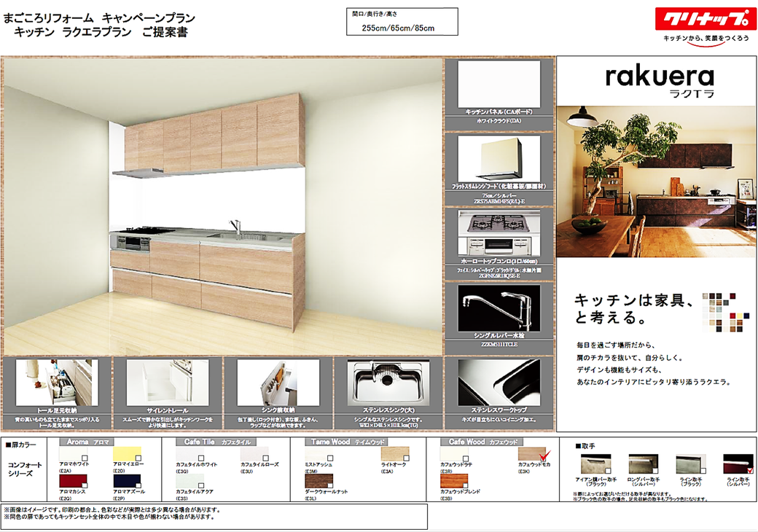Click the 間口/奥行き/高さ label
The width and height of the screenshot is (758, 532).
click(x=375, y=14)
